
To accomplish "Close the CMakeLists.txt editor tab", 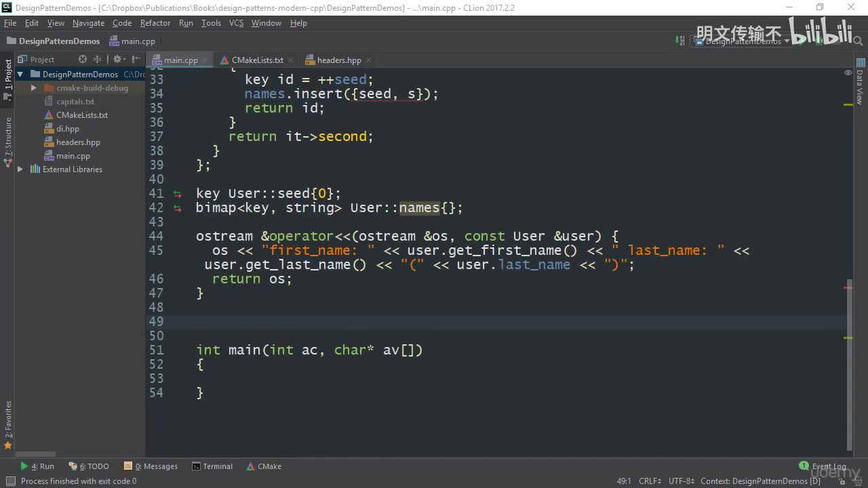I will click(x=290, y=60).
